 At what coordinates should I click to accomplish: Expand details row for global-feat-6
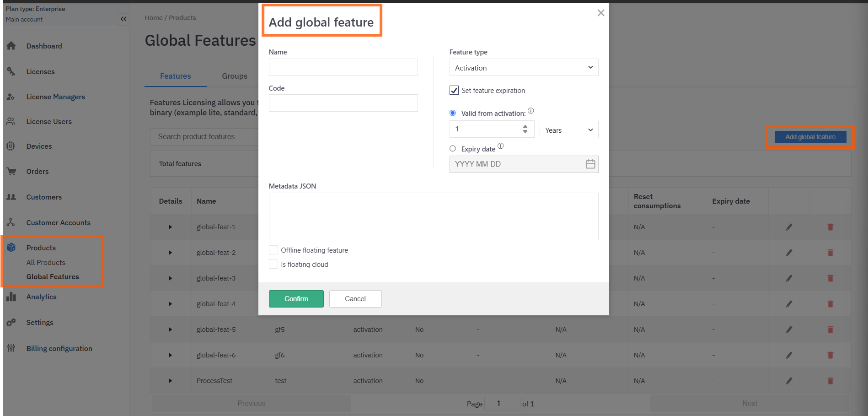pyautogui.click(x=170, y=355)
